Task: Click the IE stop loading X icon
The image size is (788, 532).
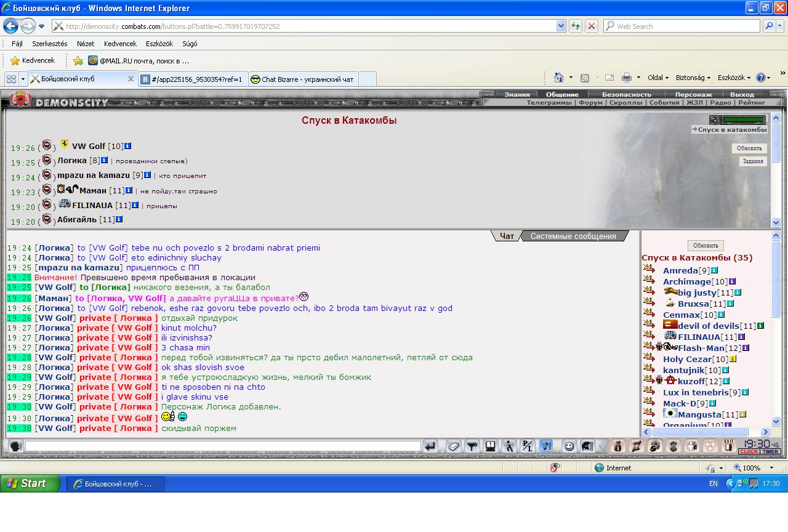Action: pyautogui.click(x=591, y=26)
